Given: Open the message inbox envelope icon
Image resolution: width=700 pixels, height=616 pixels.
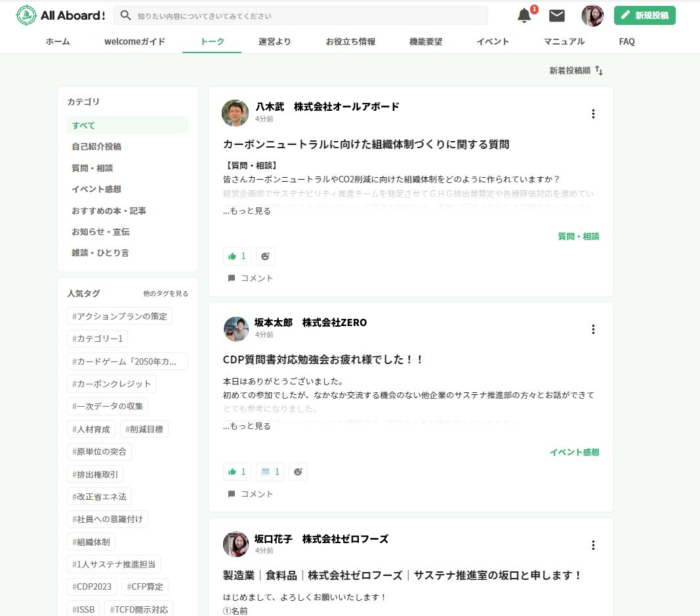Looking at the screenshot, I should (x=556, y=15).
